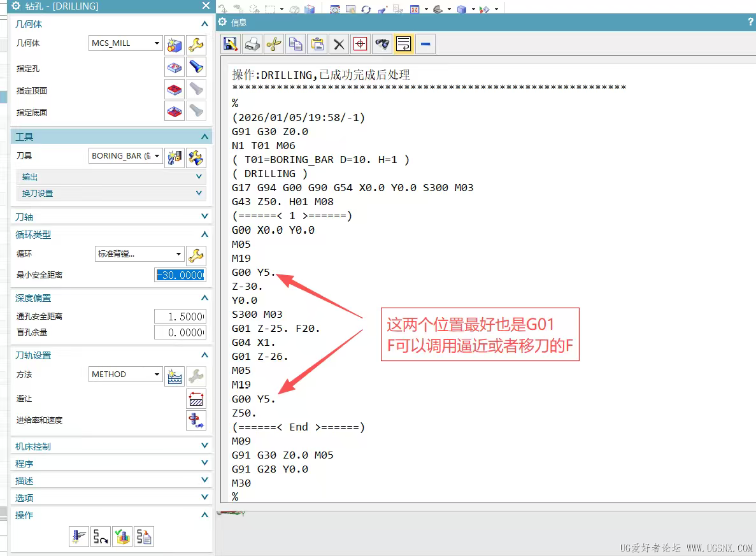
Task: Click the Save As icon in 信息 toolbar
Action: (x=231, y=44)
